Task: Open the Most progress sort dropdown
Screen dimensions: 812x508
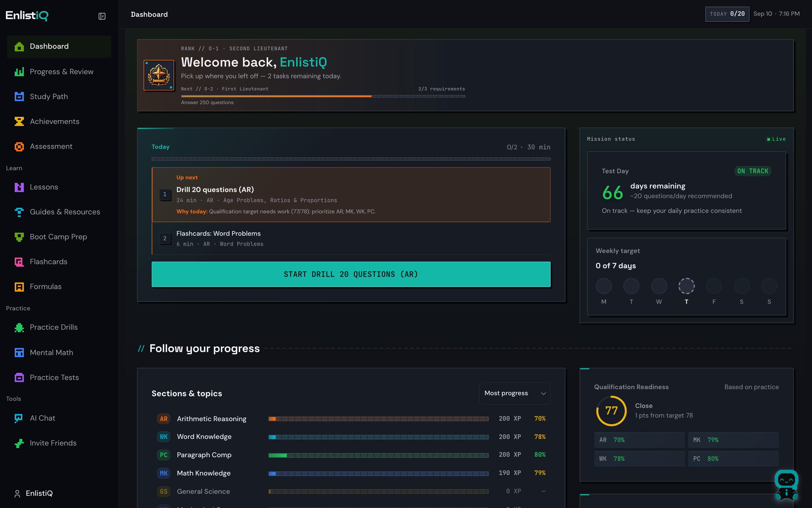Action: (515, 393)
